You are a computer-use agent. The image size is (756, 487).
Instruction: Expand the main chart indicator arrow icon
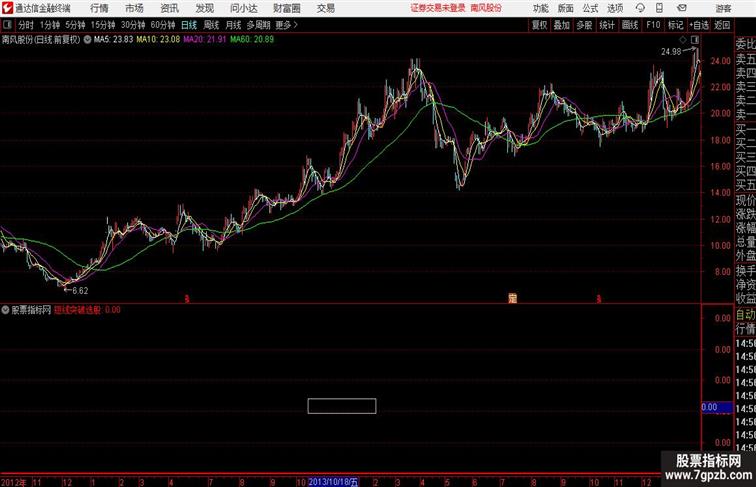tap(87, 40)
